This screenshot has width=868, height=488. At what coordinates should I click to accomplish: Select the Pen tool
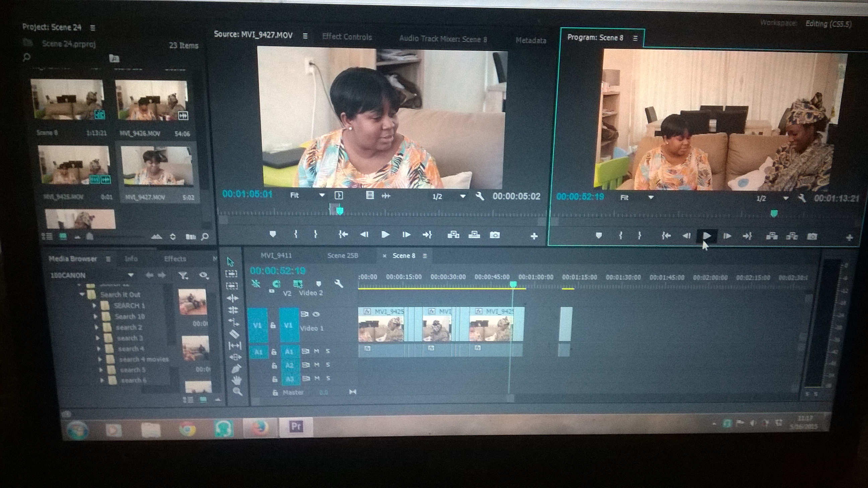point(236,369)
